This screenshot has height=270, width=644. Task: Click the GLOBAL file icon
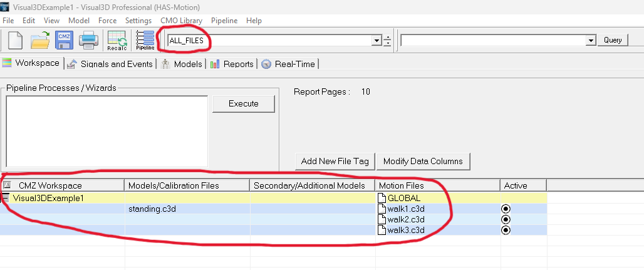pyautogui.click(x=382, y=198)
